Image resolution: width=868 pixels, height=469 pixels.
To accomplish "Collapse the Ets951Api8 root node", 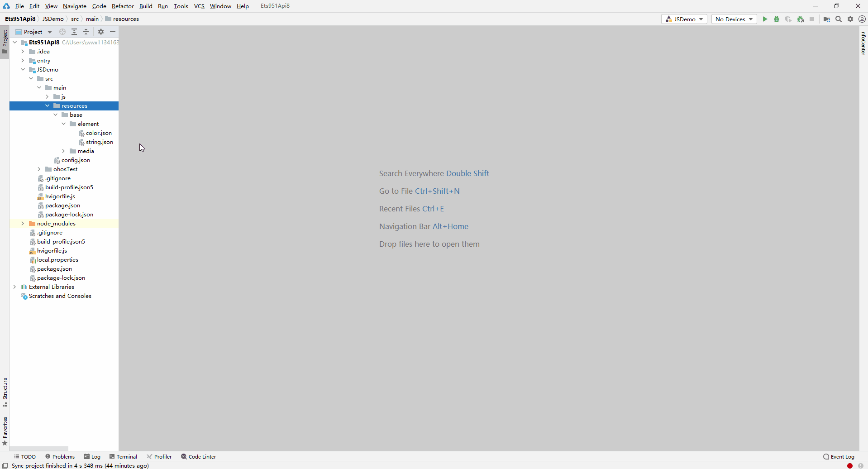I will 15,42.
